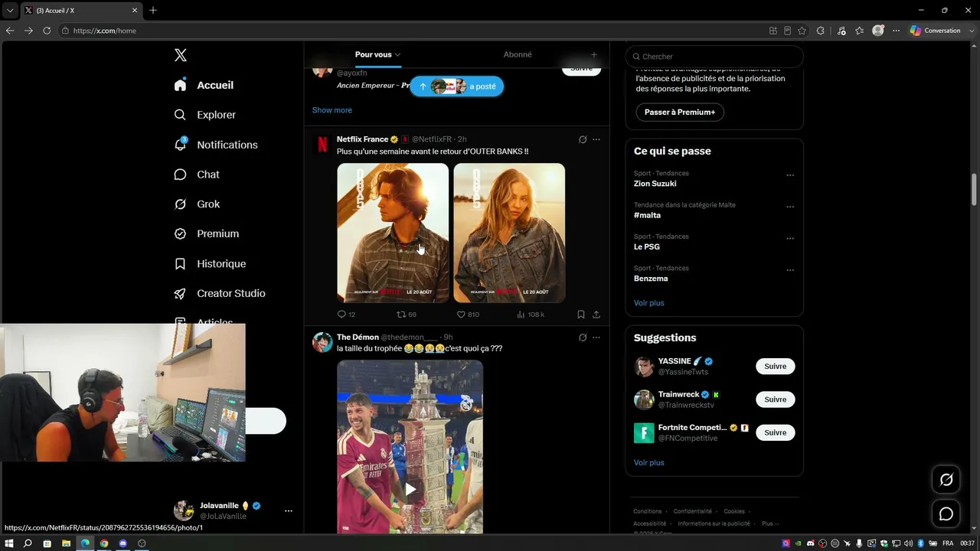The width and height of the screenshot is (980, 551).
Task: Click the X logo in the sidebar
Action: click(x=181, y=55)
